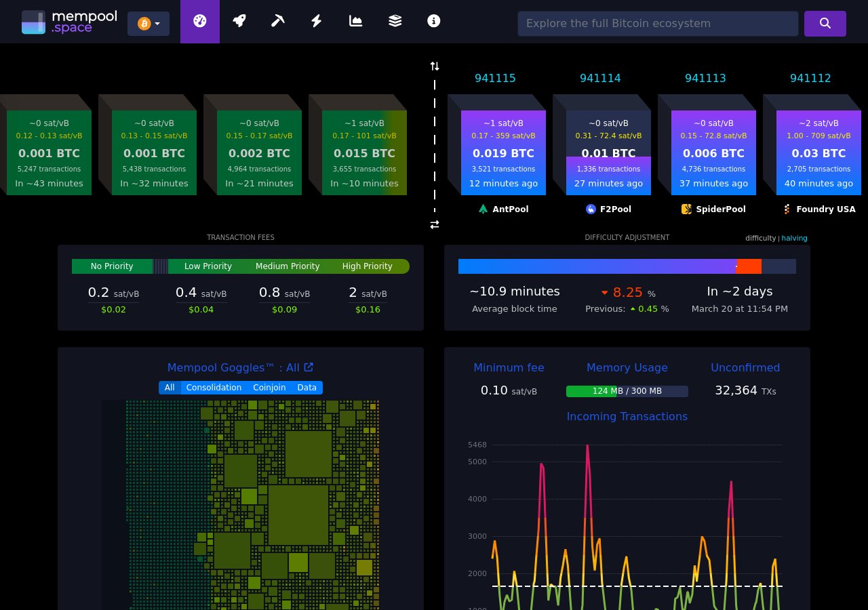
Task: Open the Bitcoin network selector dropdown
Action: coord(148,23)
